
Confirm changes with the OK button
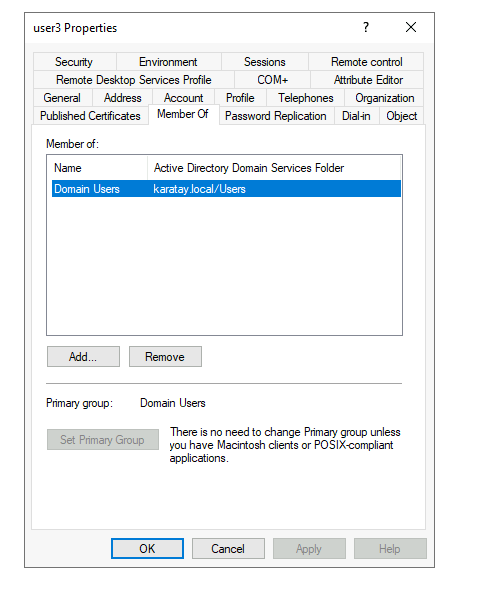click(x=147, y=549)
